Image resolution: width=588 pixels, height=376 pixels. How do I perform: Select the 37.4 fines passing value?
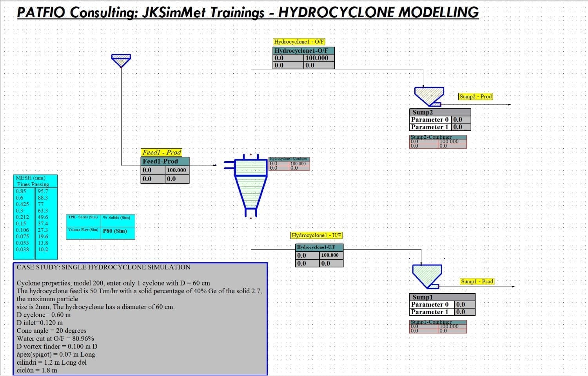click(43, 223)
